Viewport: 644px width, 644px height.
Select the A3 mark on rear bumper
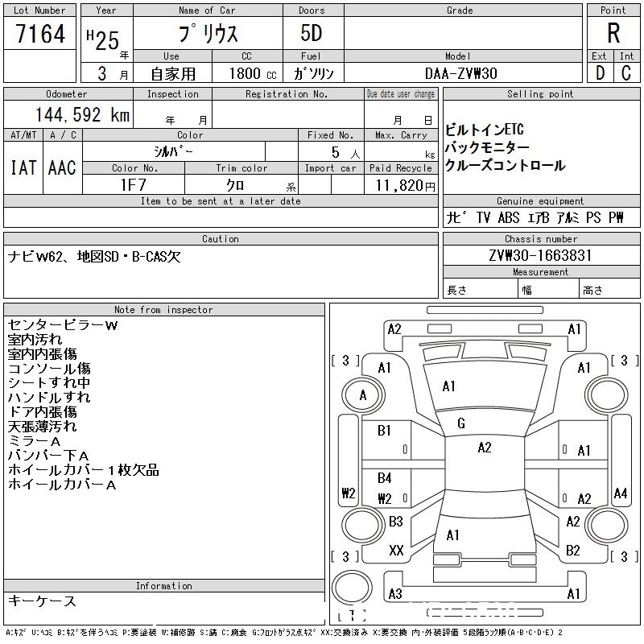point(395,593)
